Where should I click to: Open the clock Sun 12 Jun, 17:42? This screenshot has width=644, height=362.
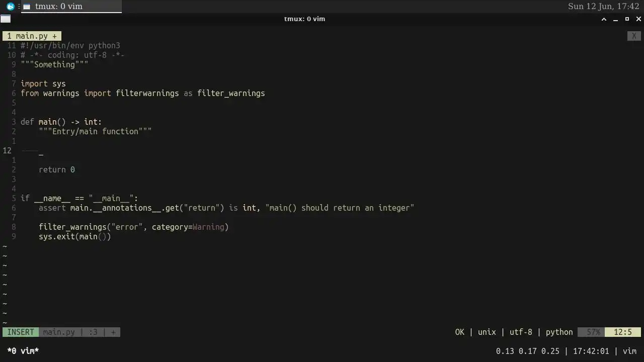(603, 7)
